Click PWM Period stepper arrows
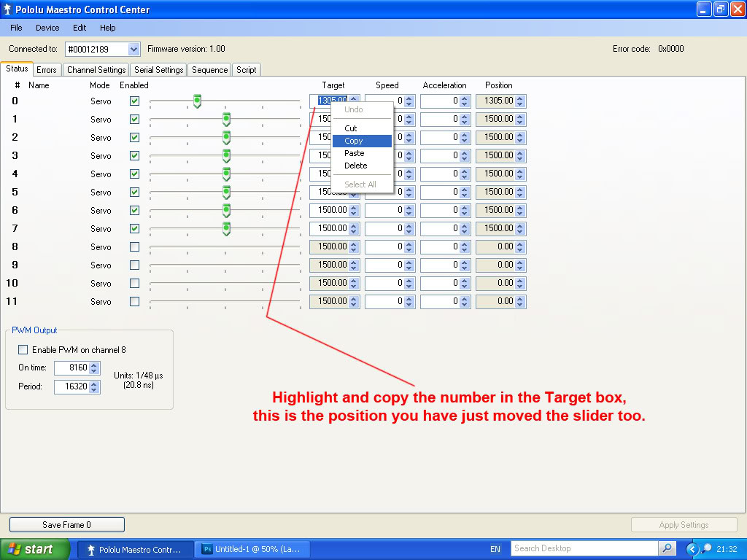This screenshot has height=560, width=747. tap(94, 386)
